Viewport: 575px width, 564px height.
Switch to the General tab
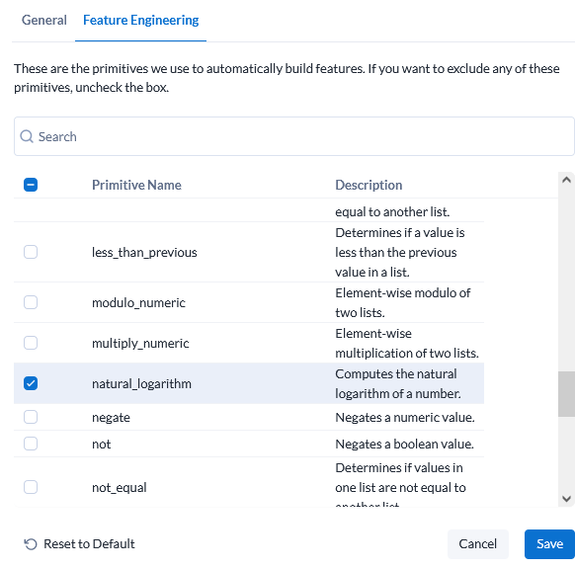(x=44, y=20)
